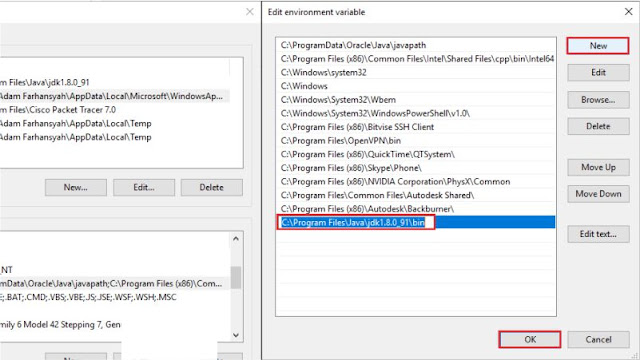Select the Intel Shared Files cpp\bin path
The width and height of the screenshot is (640, 360).
point(416,59)
